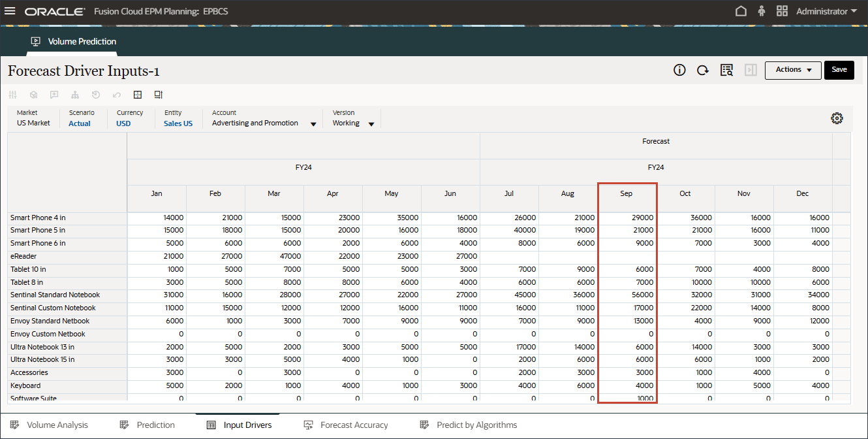Expand the Version dropdown

point(371,124)
